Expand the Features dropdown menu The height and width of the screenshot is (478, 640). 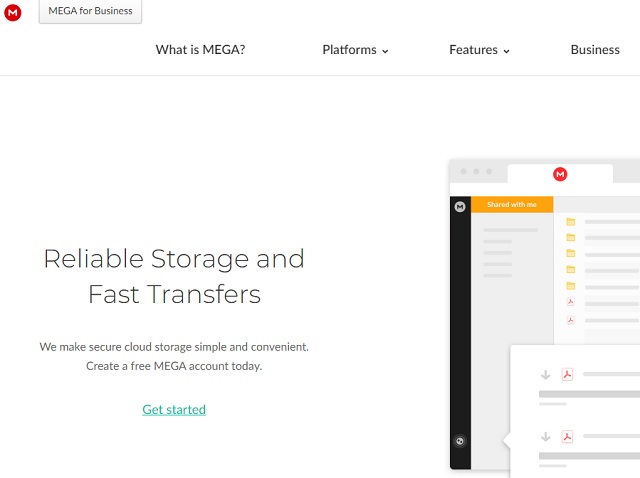[479, 50]
